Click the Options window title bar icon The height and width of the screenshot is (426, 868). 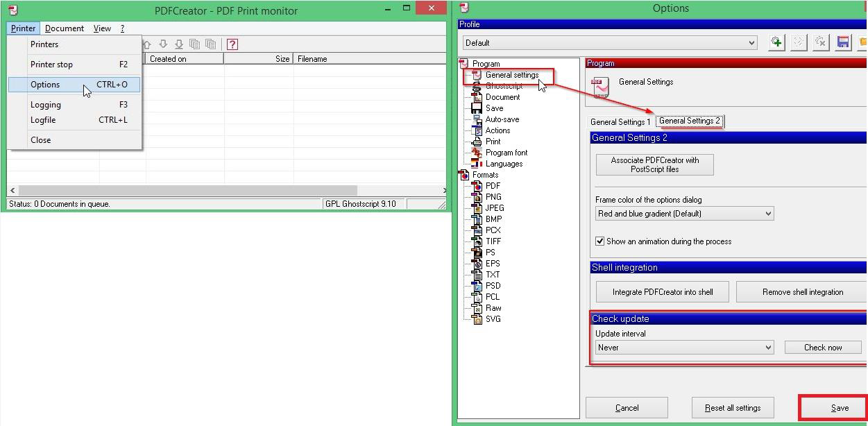(464, 8)
